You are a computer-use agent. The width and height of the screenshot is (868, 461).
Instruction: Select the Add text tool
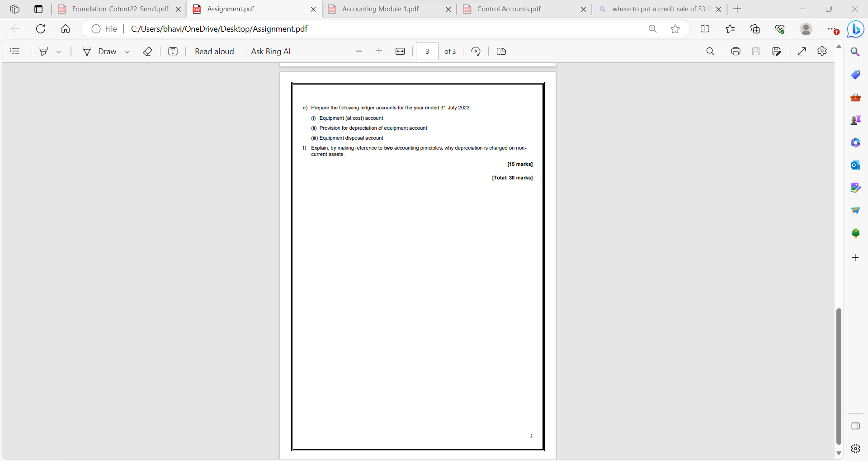(x=173, y=51)
